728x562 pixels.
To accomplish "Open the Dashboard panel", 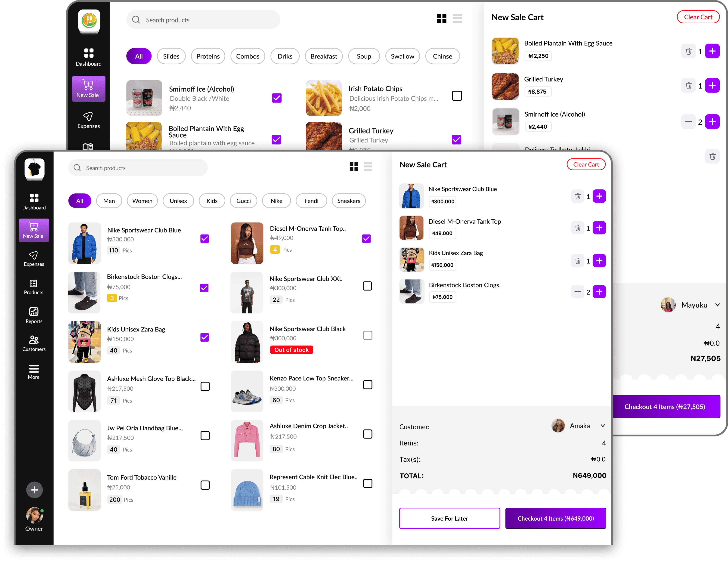I will click(34, 201).
